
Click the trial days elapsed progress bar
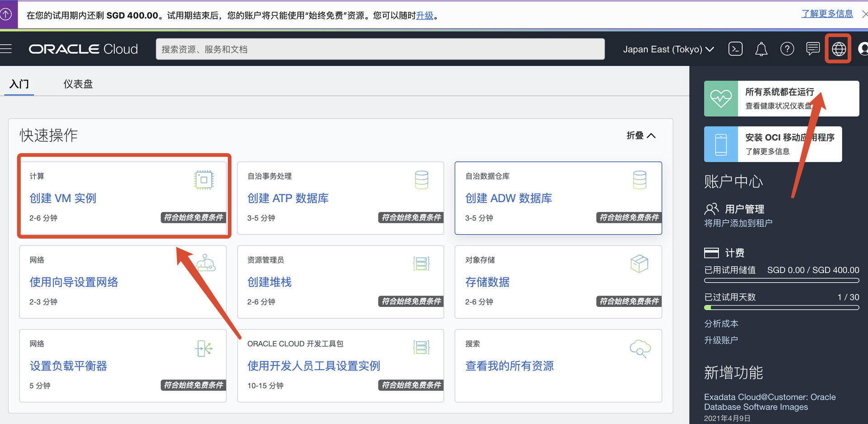[x=782, y=308]
